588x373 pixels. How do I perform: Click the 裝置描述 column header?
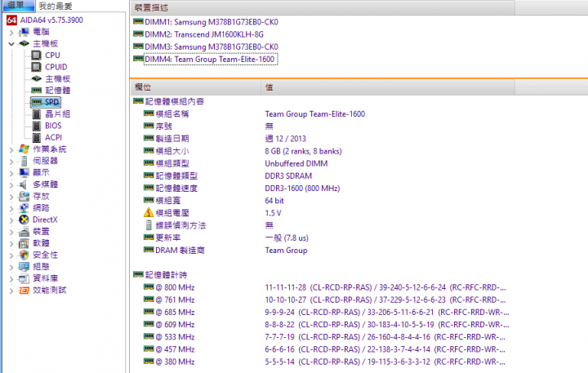(323, 7)
